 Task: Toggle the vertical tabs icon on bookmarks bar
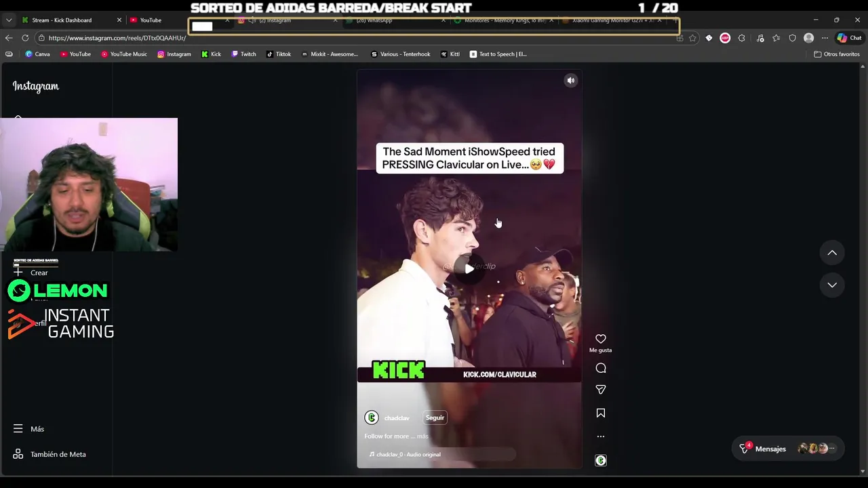tap(9, 54)
